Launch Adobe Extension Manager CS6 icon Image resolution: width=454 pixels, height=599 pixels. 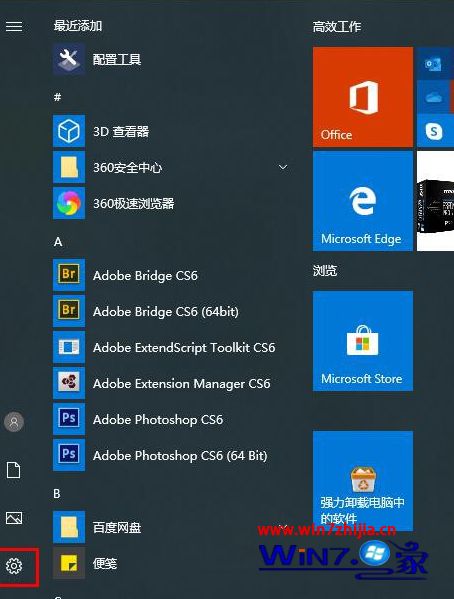[69, 383]
